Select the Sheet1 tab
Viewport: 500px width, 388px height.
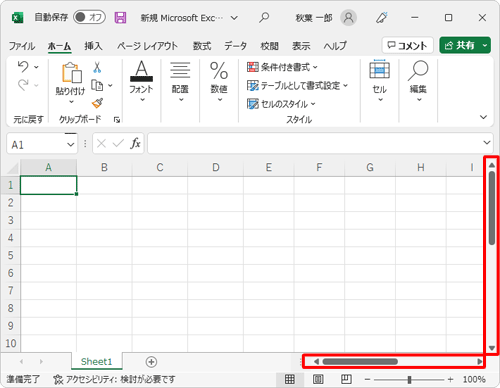point(96,361)
